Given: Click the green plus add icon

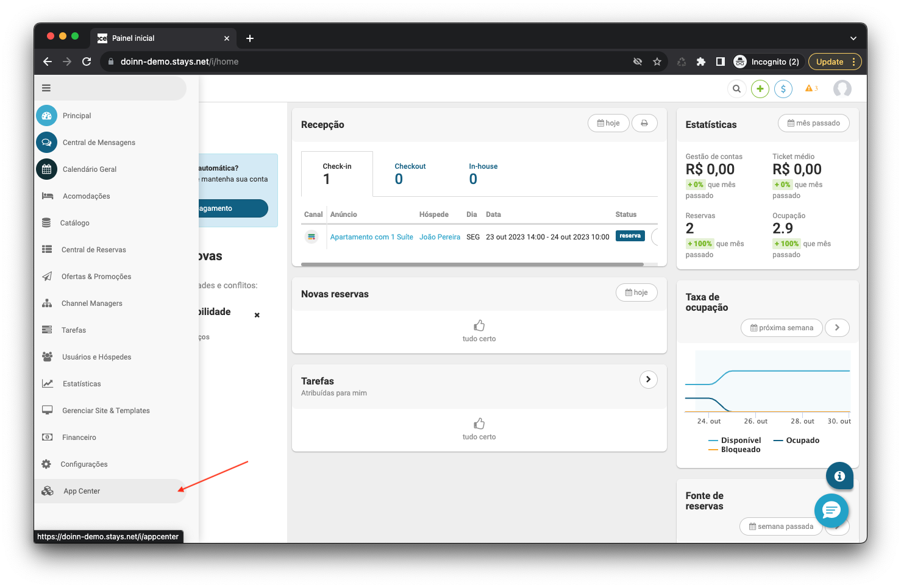Looking at the screenshot, I should click(760, 89).
